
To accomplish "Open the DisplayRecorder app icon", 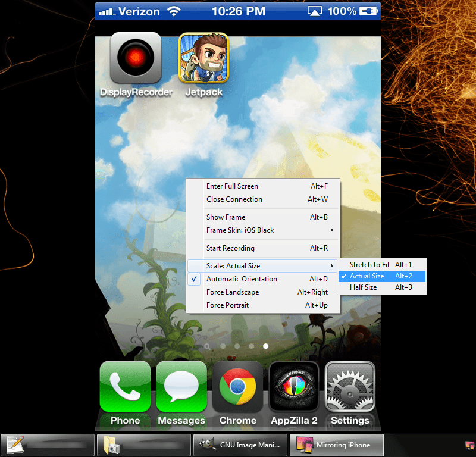I will pyautogui.click(x=136, y=58).
